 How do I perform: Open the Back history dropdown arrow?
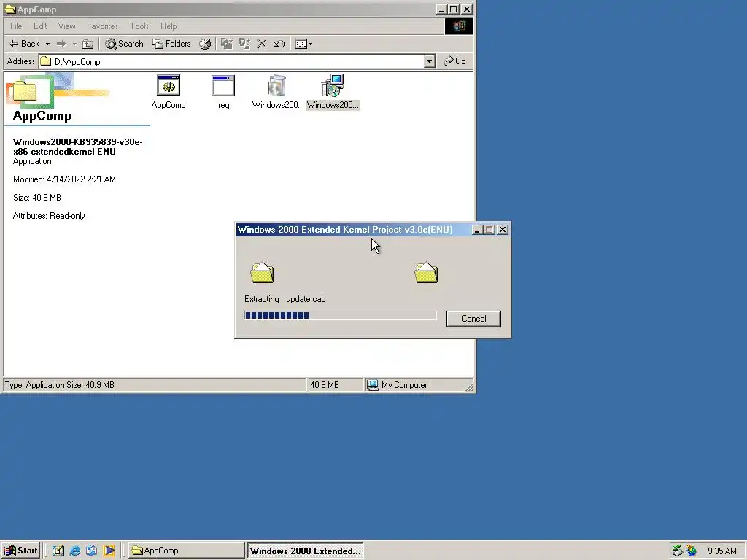tap(47, 44)
